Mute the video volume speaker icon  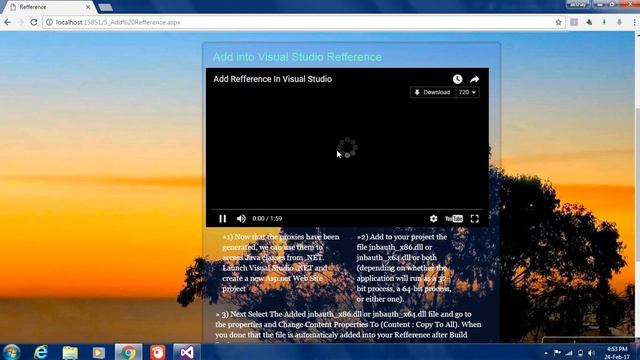[241, 219]
